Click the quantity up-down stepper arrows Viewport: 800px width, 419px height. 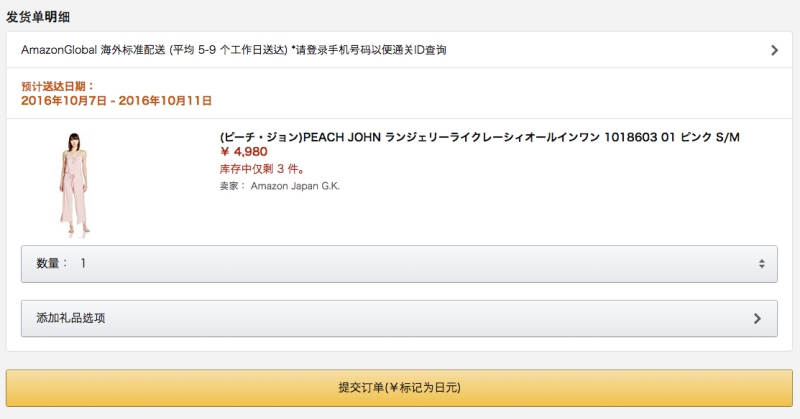tap(761, 264)
